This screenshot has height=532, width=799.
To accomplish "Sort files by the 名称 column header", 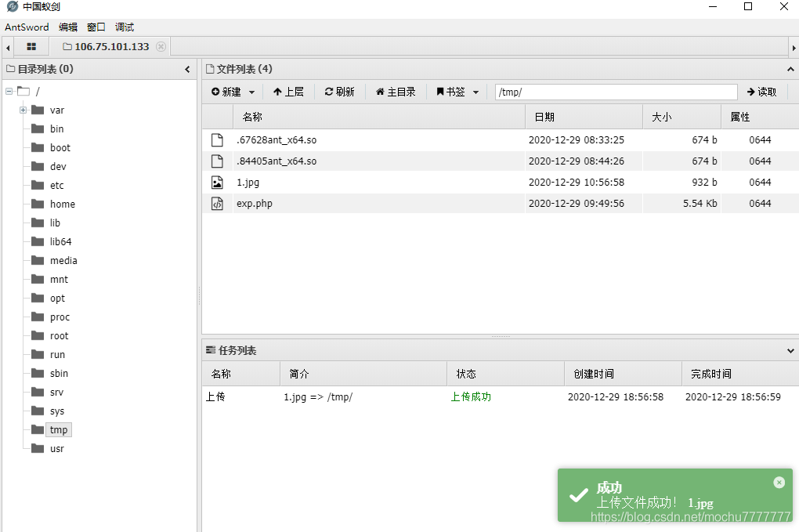I will pyautogui.click(x=379, y=117).
